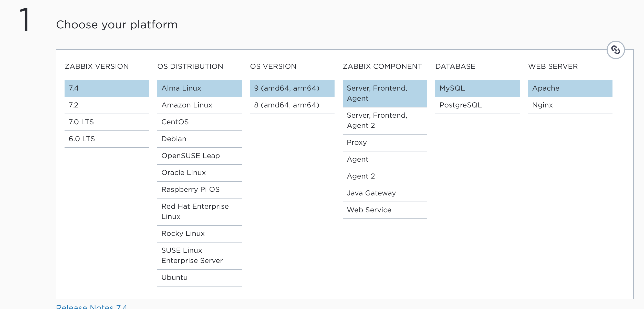Select Apache as web server
This screenshot has width=644, height=309.
570,88
